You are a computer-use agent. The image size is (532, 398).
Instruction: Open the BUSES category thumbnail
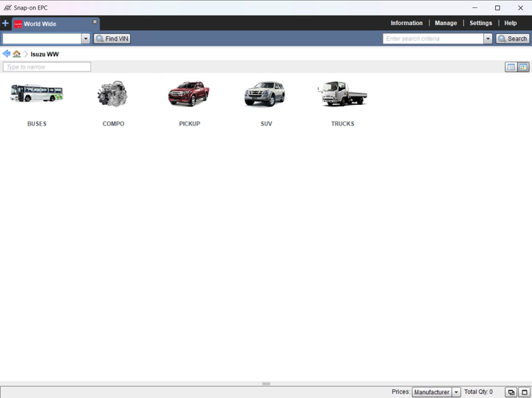pos(37,93)
